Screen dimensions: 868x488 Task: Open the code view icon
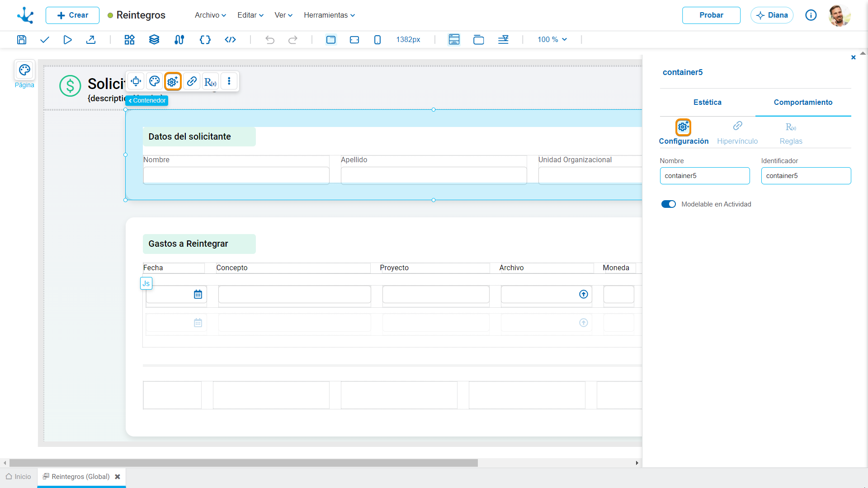(x=230, y=40)
